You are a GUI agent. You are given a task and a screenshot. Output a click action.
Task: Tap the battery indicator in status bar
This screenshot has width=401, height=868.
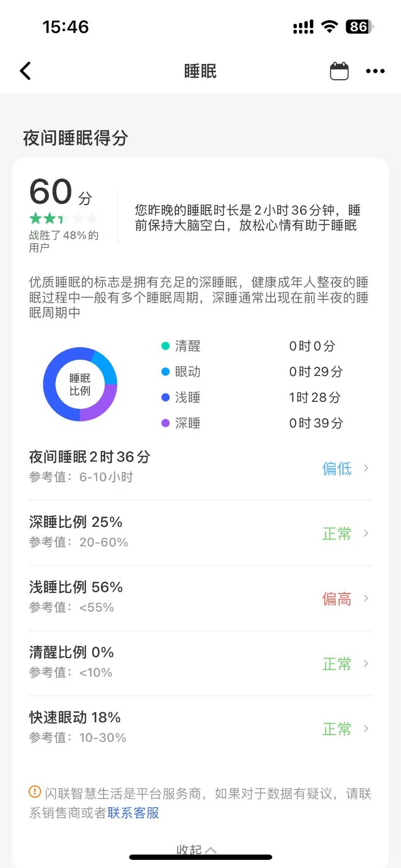tap(359, 27)
